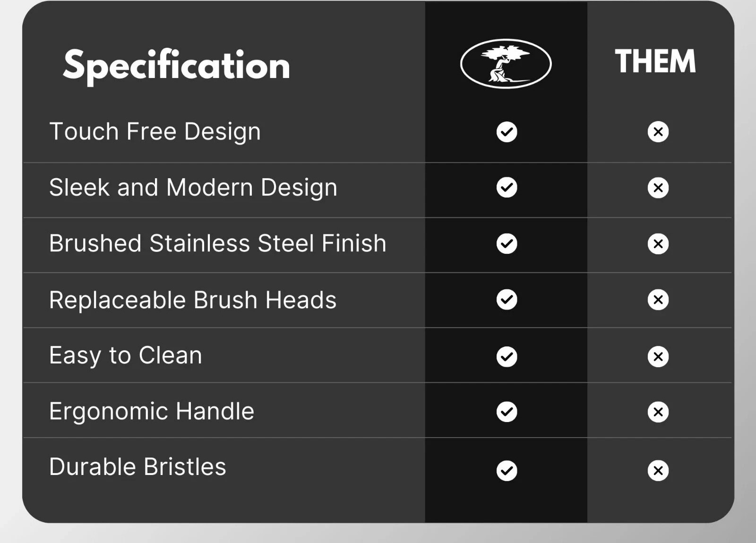
Task: Click the X icon for Touch Free Design
Action: click(658, 132)
